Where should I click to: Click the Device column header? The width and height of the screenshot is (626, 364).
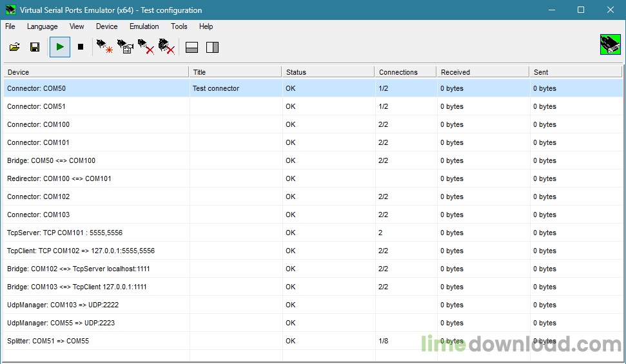point(97,72)
